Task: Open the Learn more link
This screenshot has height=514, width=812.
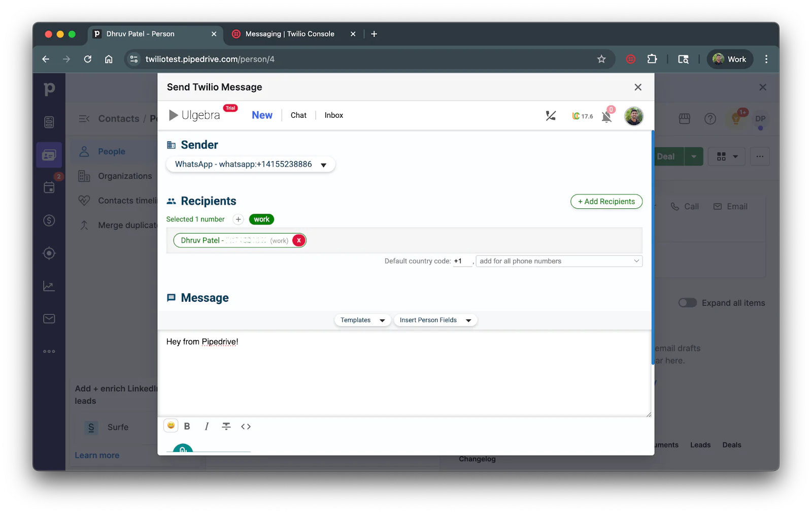Action: [x=96, y=455]
